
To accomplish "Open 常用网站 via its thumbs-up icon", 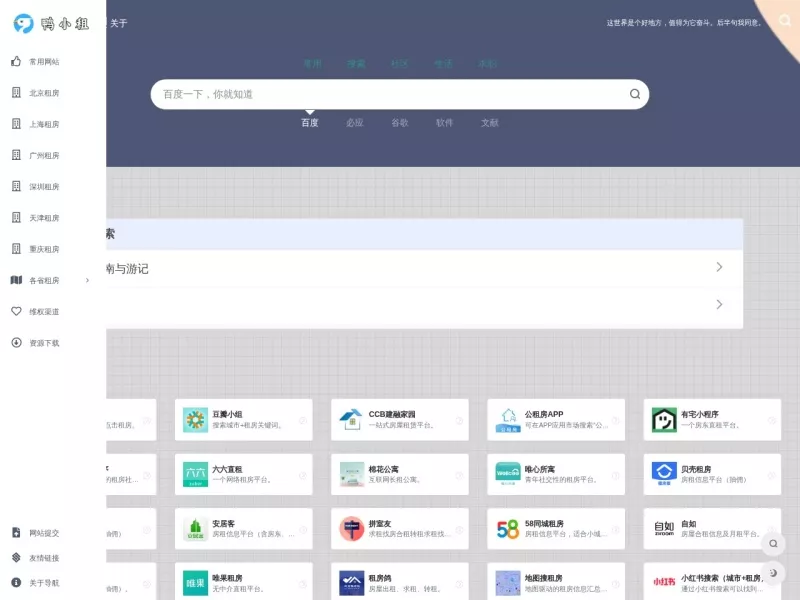I will click(x=16, y=62).
